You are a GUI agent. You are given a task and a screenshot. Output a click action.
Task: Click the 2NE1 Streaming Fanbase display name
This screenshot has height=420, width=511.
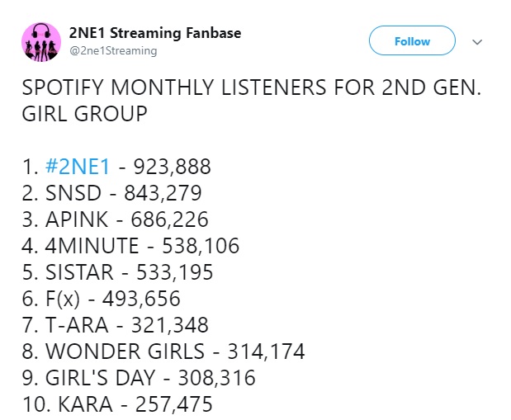(155, 33)
